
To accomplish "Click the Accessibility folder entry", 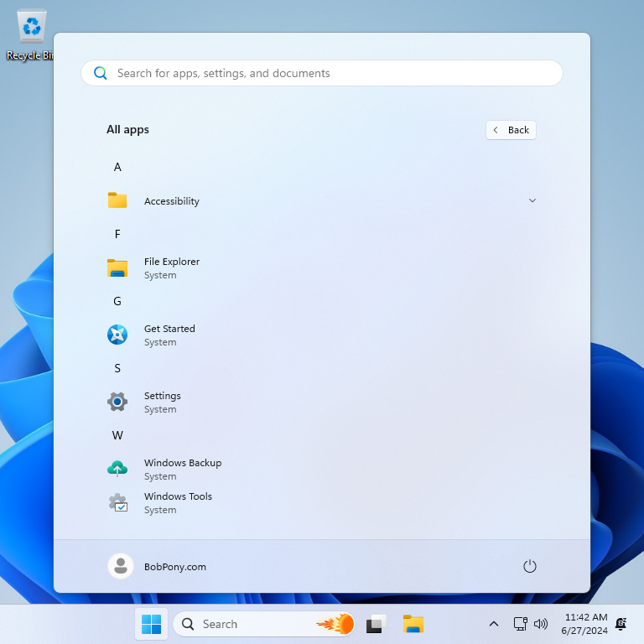I will [171, 201].
